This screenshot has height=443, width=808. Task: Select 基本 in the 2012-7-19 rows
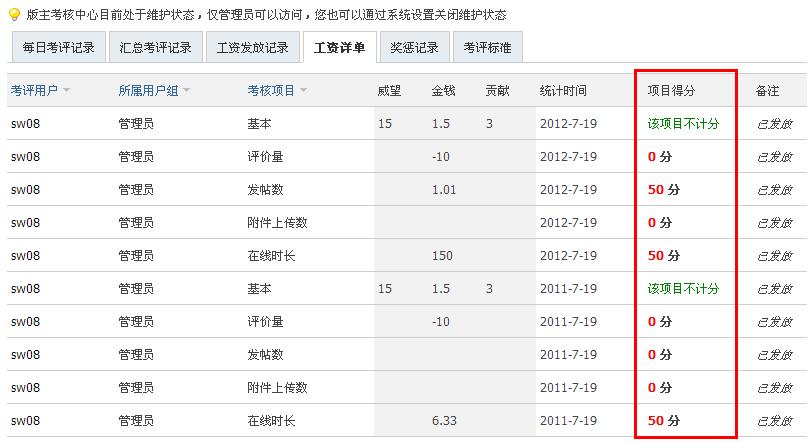[x=259, y=124]
